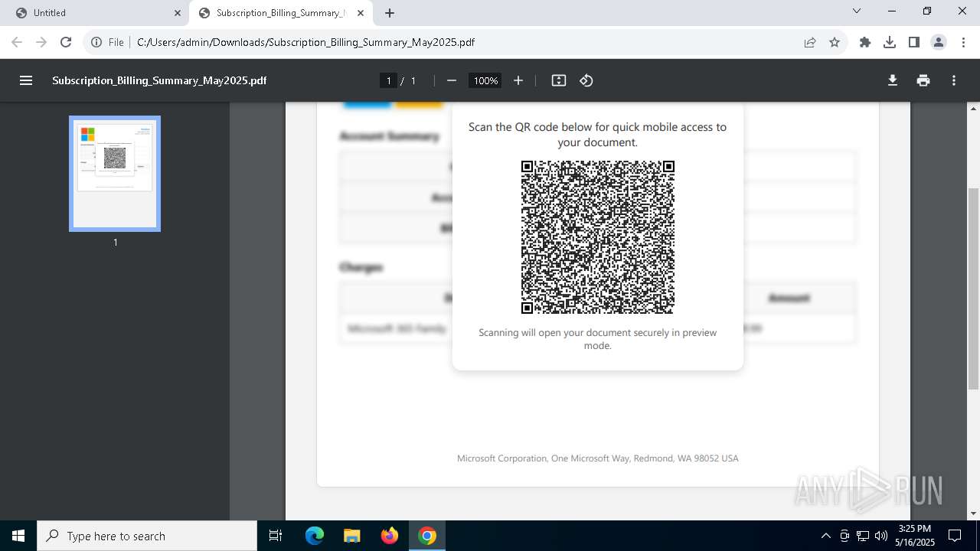This screenshot has width=980, height=551.
Task: View site information File icon
Action: (x=107, y=42)
